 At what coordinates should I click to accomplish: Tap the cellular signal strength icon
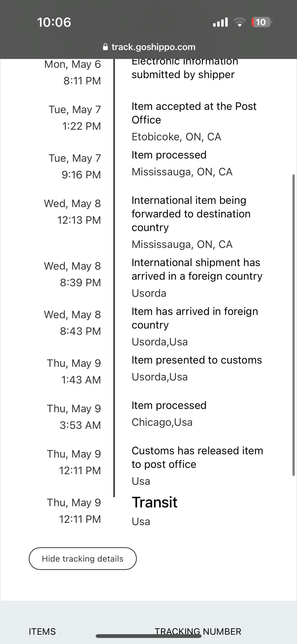pyautogui.click(x=220, y=22)
